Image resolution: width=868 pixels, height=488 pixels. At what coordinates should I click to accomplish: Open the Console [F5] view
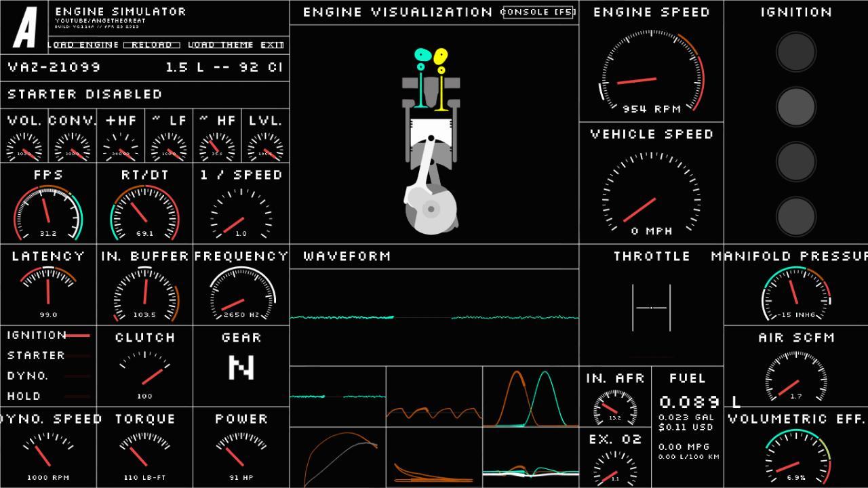538,12
